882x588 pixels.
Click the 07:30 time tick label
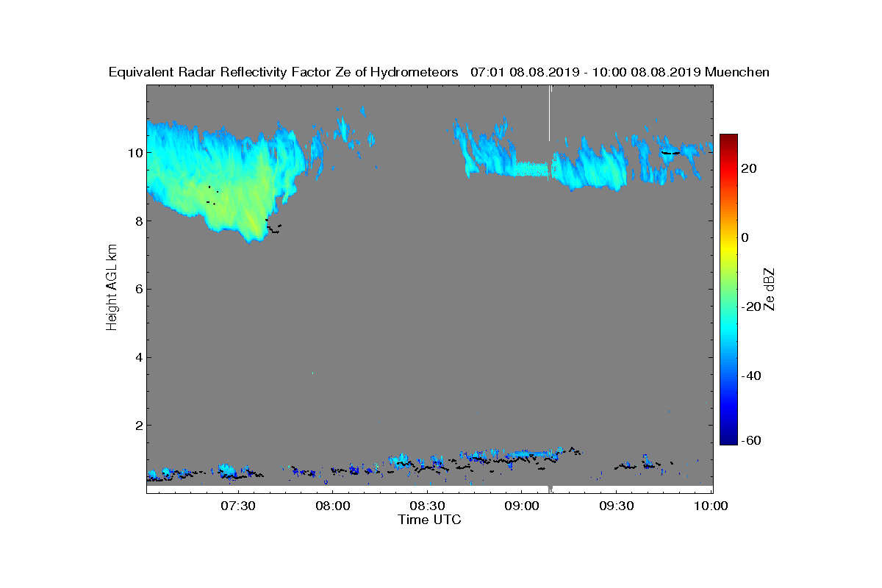pyautogui.click(x=237, y=506)
